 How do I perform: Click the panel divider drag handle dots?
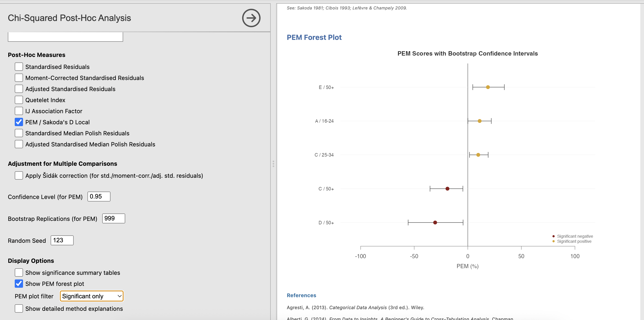[273, 164]
